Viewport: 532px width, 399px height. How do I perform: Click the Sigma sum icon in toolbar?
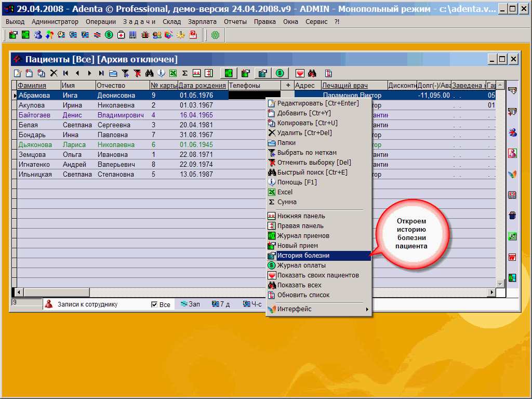click(184, 73)
